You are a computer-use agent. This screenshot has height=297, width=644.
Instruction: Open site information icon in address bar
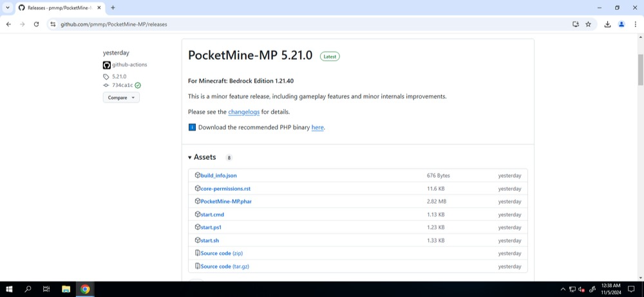(53, 24)
